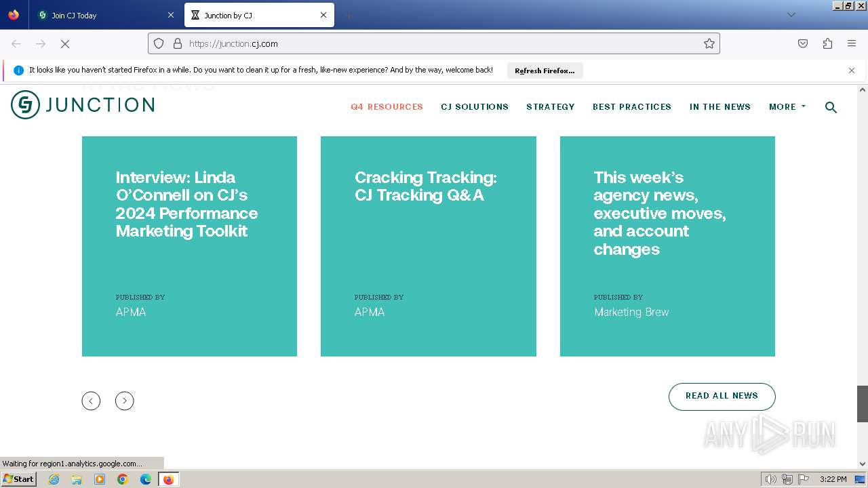Viewport: 868px width, 488px height.
Task: Expand the MORE navigation dropdown
Action: [787, 107]
